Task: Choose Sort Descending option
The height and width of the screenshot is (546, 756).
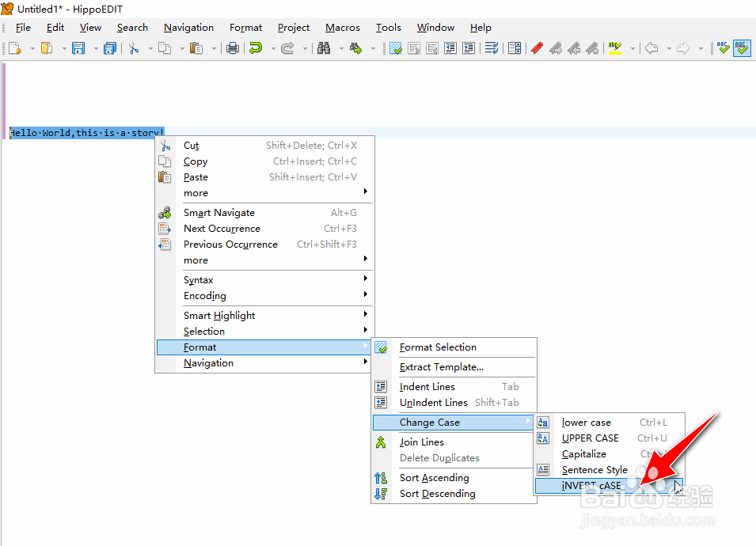Action: [454, 494]
